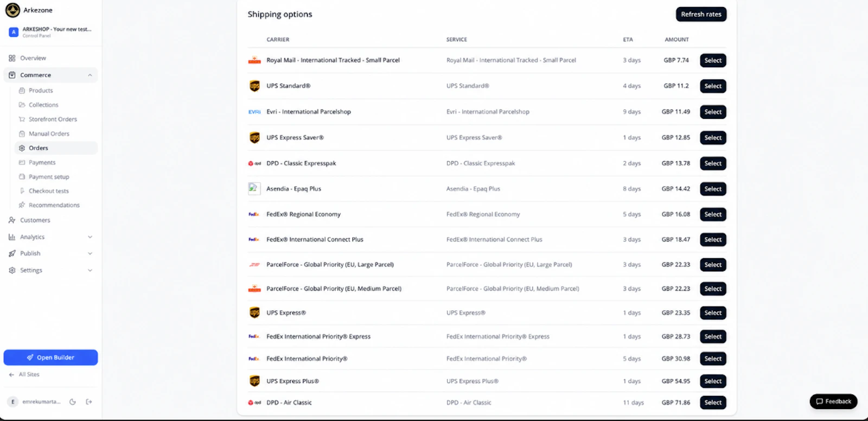Click the Arkezone logo icon

(12, 10)
